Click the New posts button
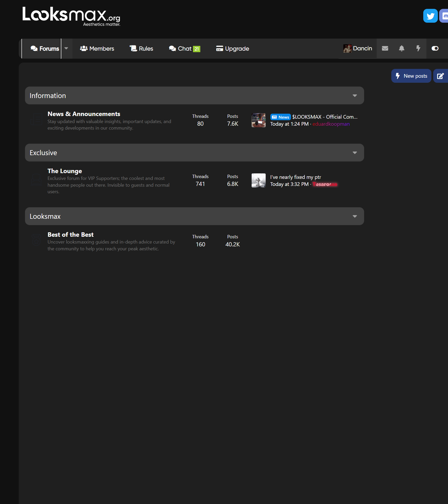The image size is (448, 504). pos(411,76)
